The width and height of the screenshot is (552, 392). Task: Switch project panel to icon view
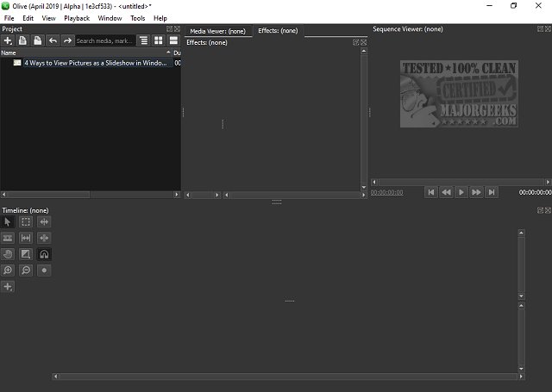(x=159, y=40)
